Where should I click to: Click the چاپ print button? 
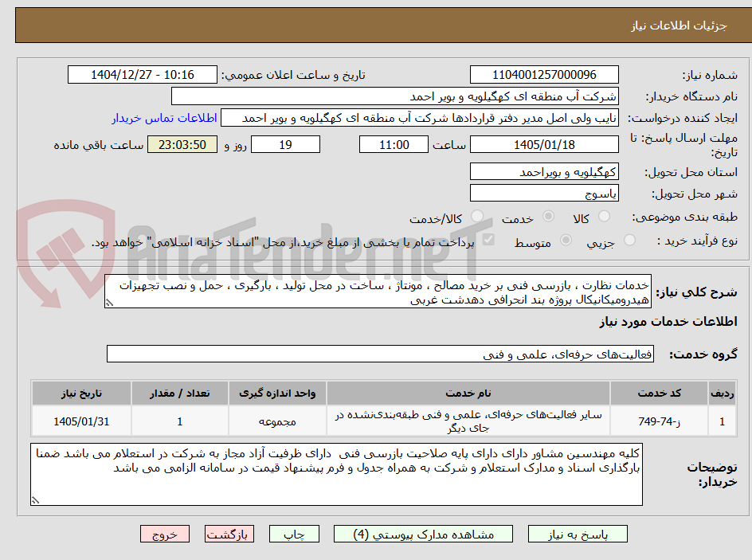pos(294,534)
